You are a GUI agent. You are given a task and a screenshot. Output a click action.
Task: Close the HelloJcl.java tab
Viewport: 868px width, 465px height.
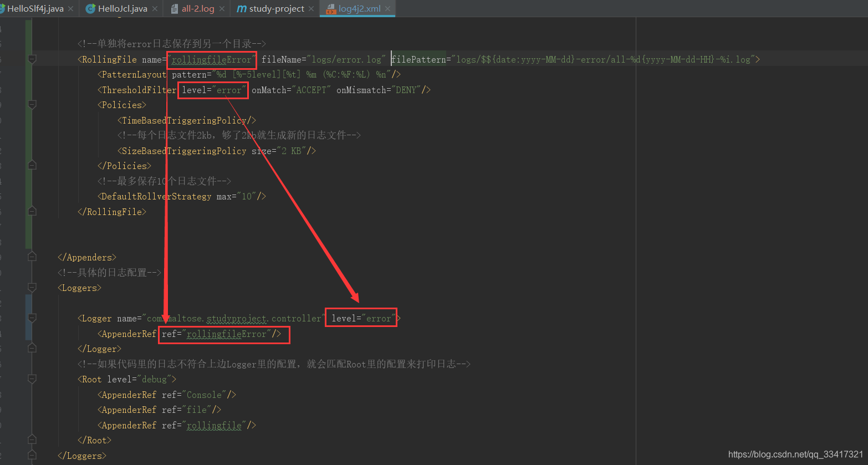[x=155, y=9]
